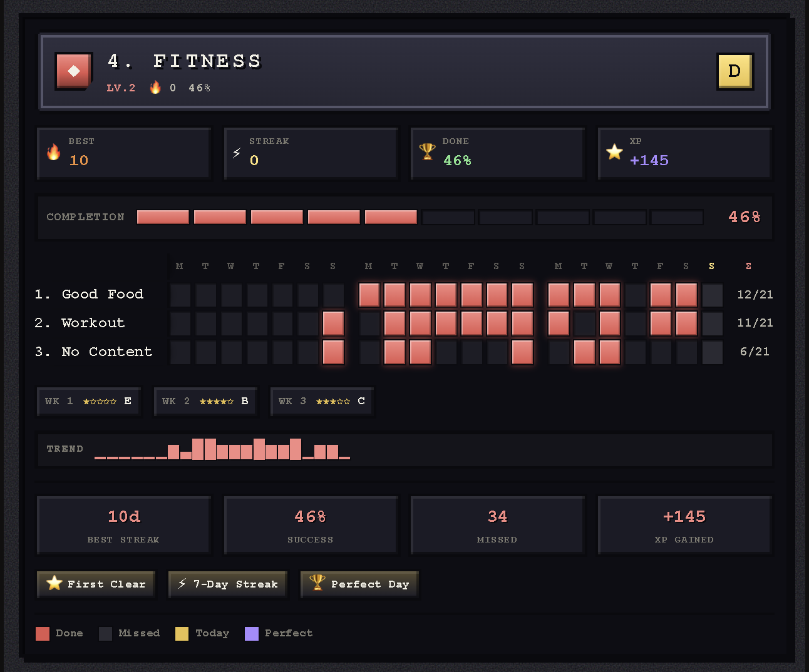Click the sigma total column header

pos(748,266)
